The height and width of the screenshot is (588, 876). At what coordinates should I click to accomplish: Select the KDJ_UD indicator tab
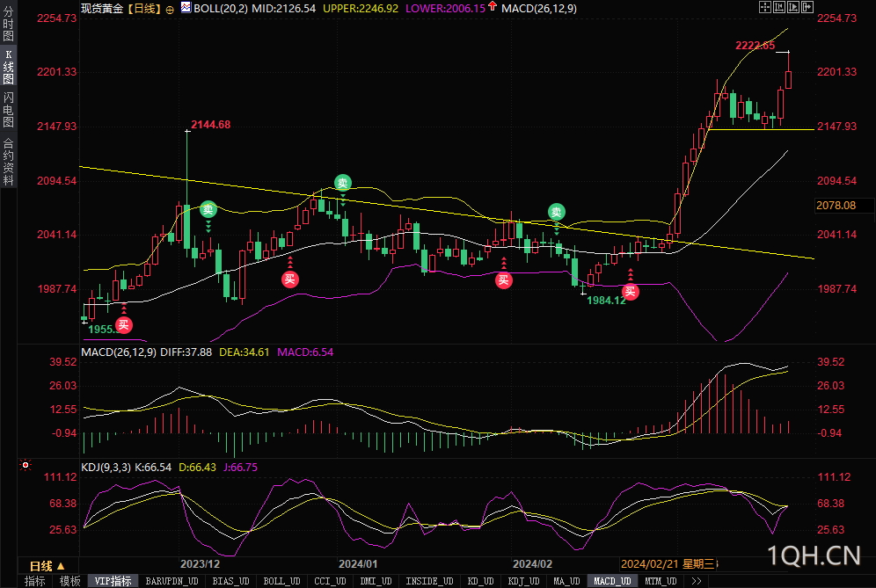click(523, 581)
